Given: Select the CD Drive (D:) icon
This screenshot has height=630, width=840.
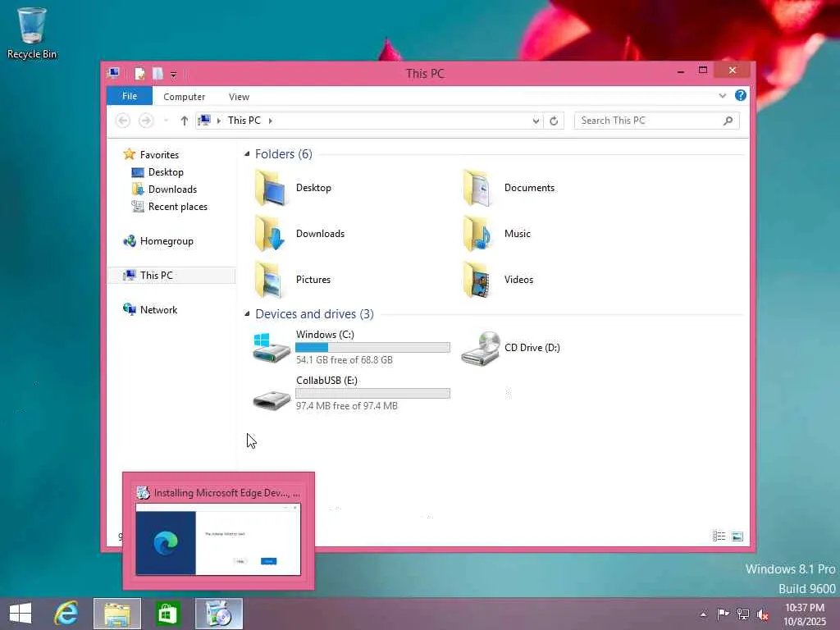Looking at the screenshot, I should tap(481, 348).
